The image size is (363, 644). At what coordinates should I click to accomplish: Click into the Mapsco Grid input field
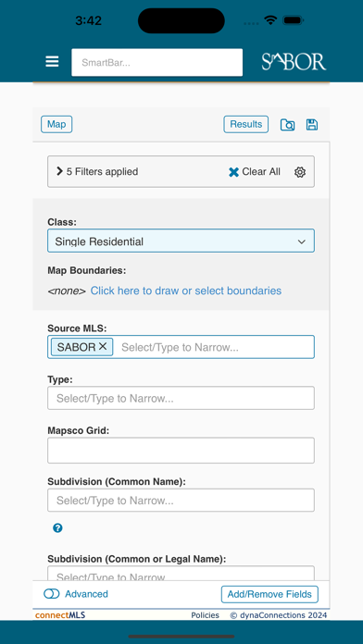click(x=181, y=451)
